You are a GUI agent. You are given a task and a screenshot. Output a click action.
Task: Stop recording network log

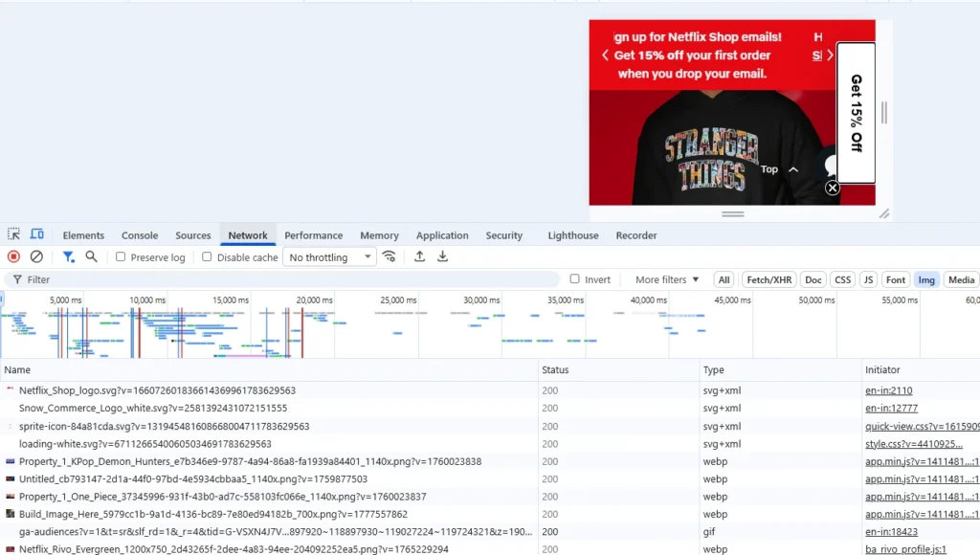click(13, 256)
